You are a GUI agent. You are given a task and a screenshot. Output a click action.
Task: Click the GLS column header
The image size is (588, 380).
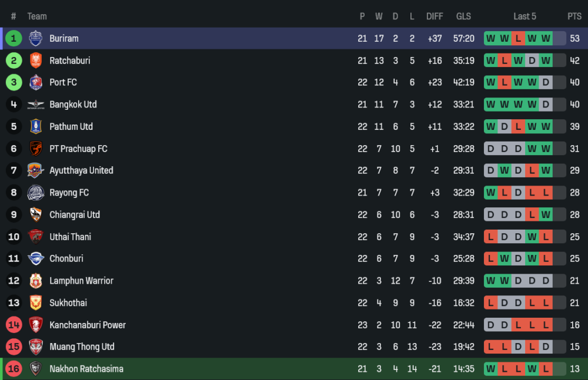click(x=463, y=16)
